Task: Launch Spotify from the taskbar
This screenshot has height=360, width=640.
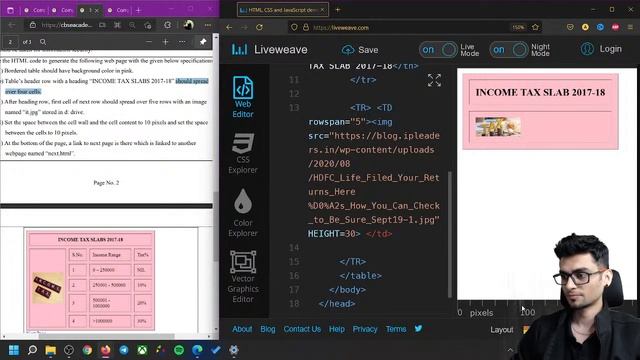Action: point(179,350)
